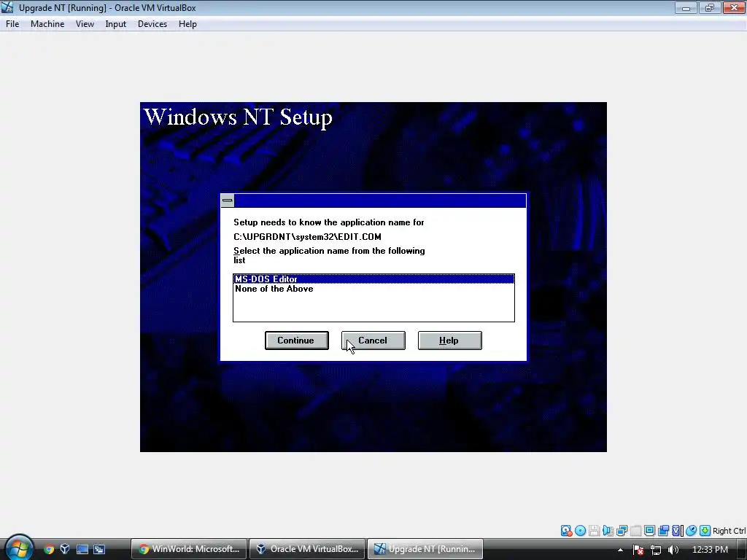Select MS-DOS Editor in the list
The height and width of the screenshot is (560, 747).
click(x=373, y=279)
